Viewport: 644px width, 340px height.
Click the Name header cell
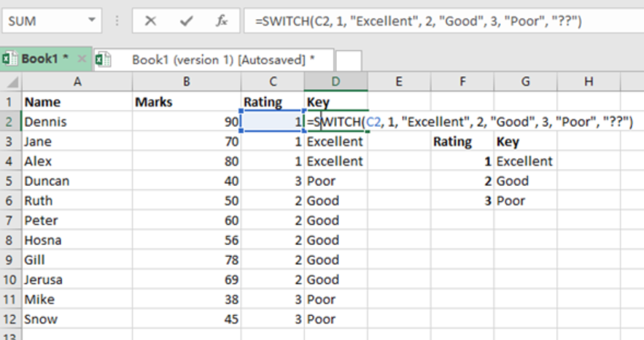click(77, 102)
